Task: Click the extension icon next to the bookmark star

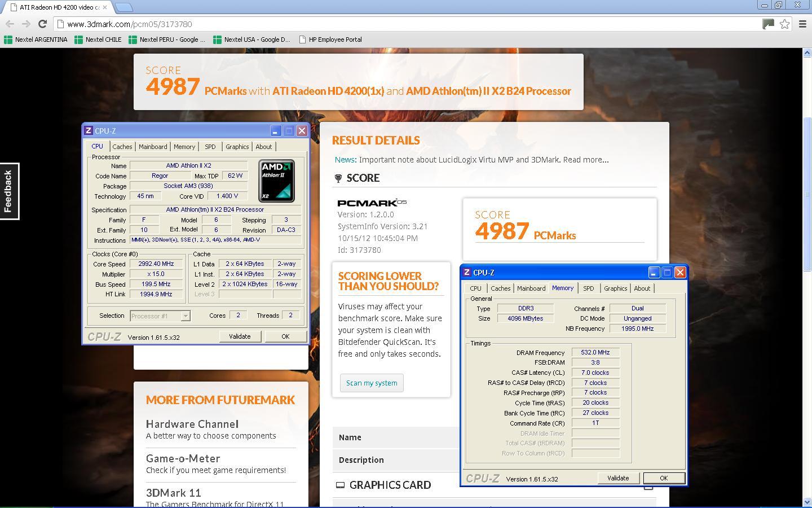Action: tap(768, 24)
